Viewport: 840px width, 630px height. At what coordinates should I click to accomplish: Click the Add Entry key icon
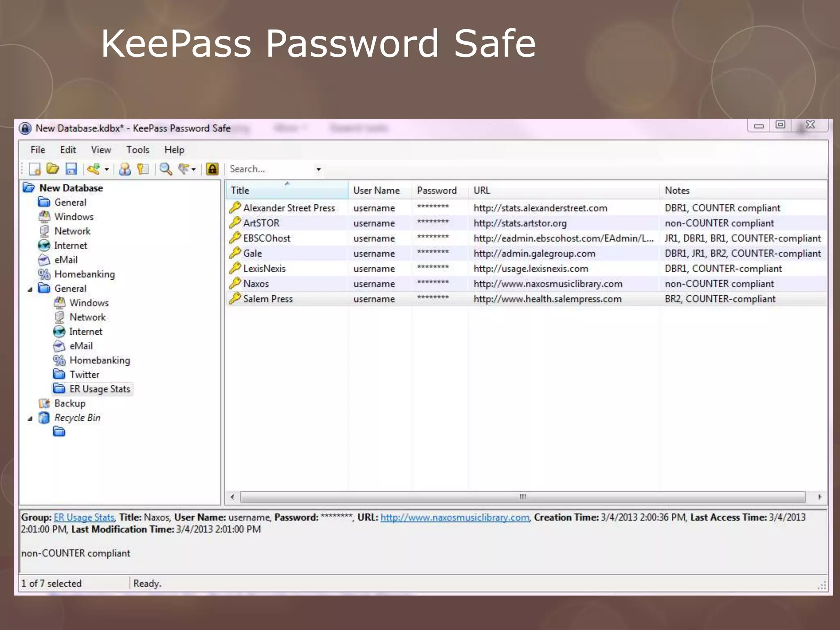tap(94, 169)
